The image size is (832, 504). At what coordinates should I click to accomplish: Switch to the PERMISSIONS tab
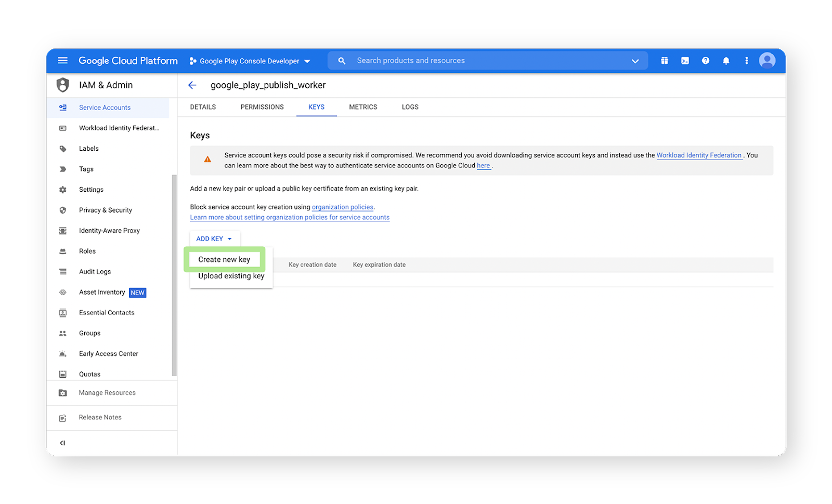coord(262,107)
